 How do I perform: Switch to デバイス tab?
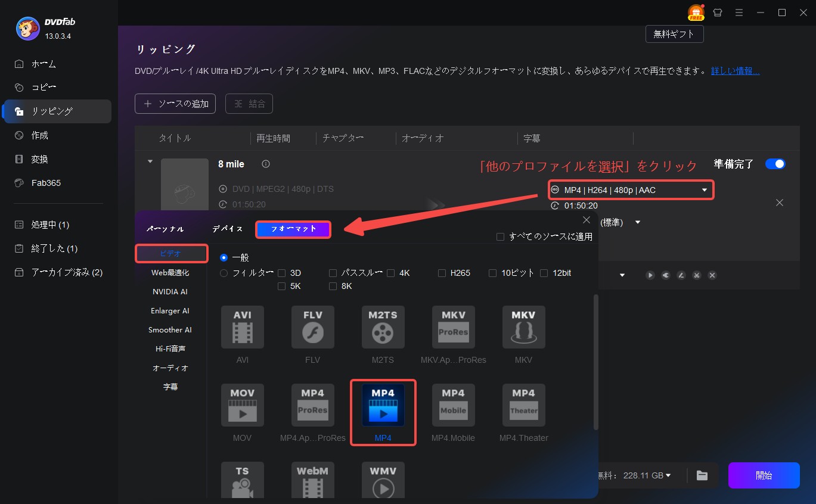[x=228, y=229]
